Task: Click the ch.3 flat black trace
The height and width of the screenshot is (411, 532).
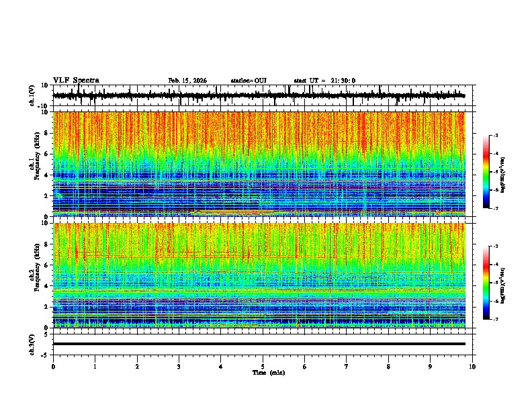Action: (259, 344)
